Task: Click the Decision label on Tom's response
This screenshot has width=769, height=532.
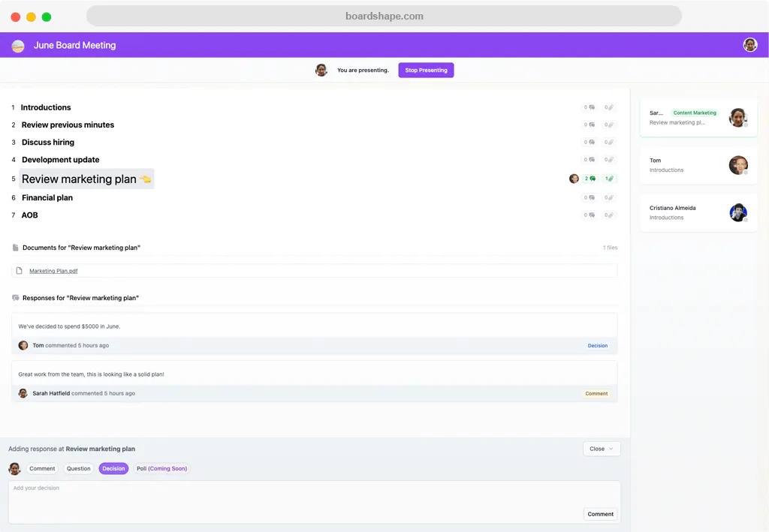Action: click(x=597, y=345)
